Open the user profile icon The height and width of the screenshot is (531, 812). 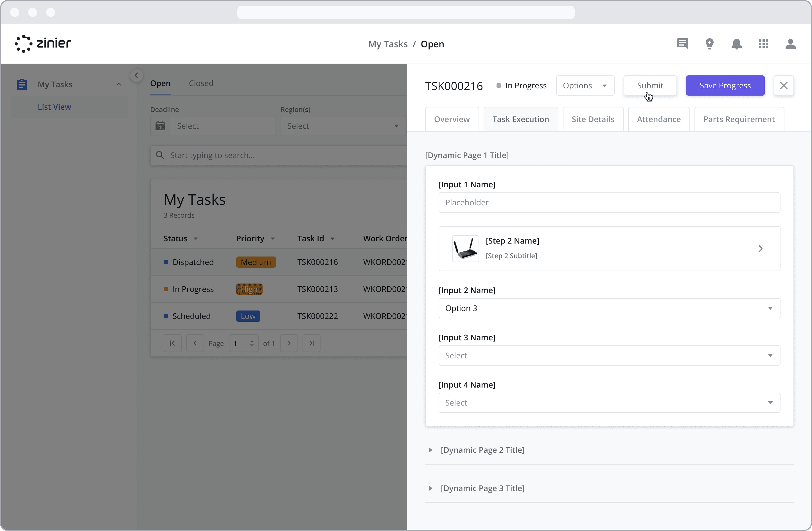pos(791,44)
